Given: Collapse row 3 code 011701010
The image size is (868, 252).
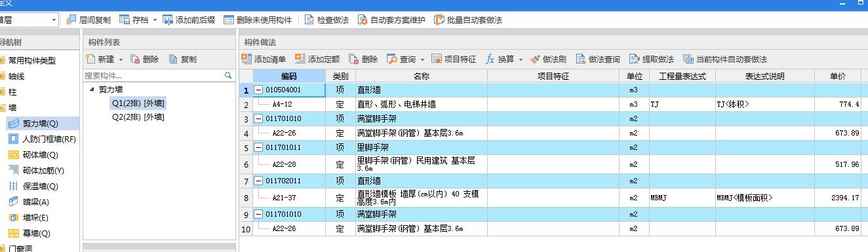Looking at the screenshot, I should tap(259, 118).
